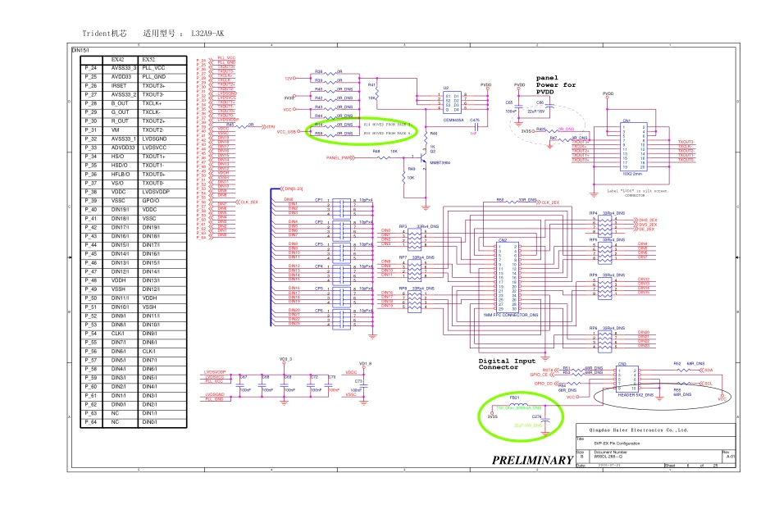Click the "panel Power for PVDD" annotation

pos(556,85)
